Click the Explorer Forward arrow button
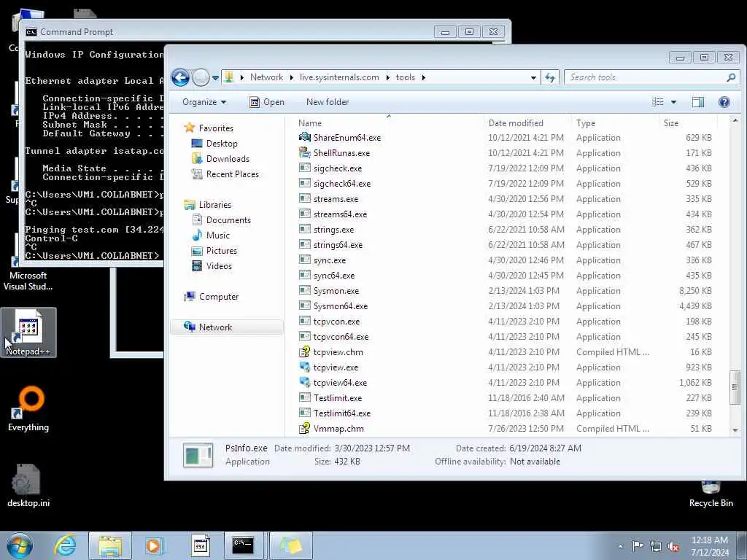This screenshot has width=747, height=560. pyautogui.click(x=201, y=77)
